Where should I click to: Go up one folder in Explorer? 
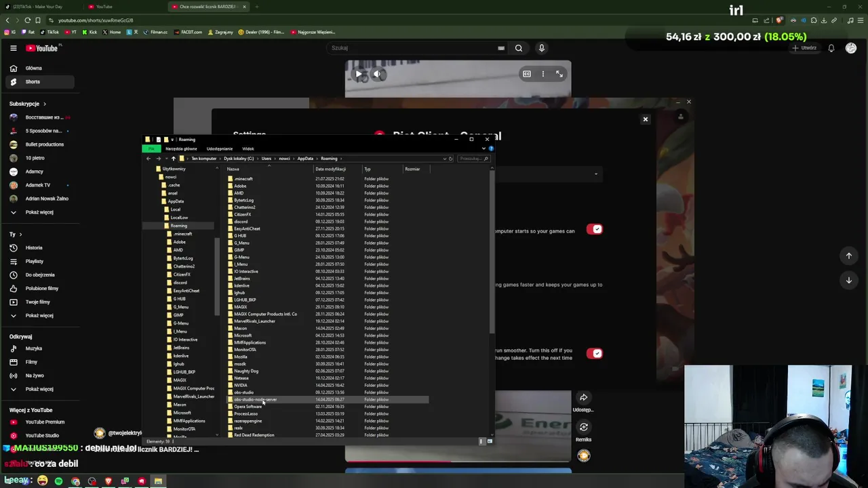pos(173,159)
